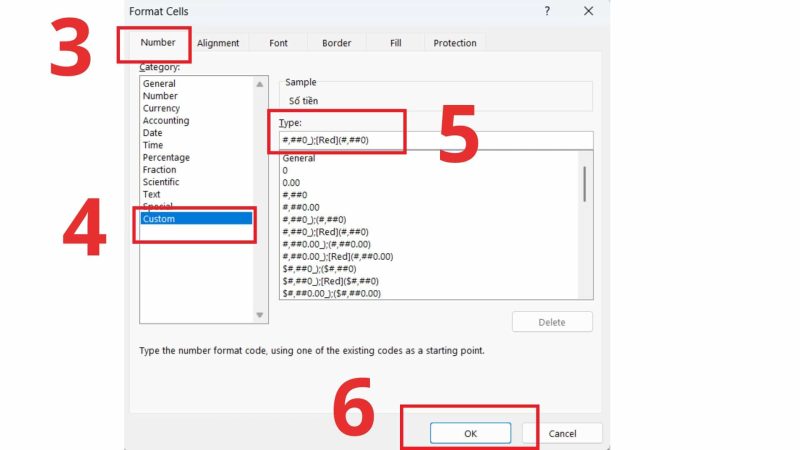The height and width of the screenshot is (450, 800).
Task: Select Text category
Action: coord(152,194)
